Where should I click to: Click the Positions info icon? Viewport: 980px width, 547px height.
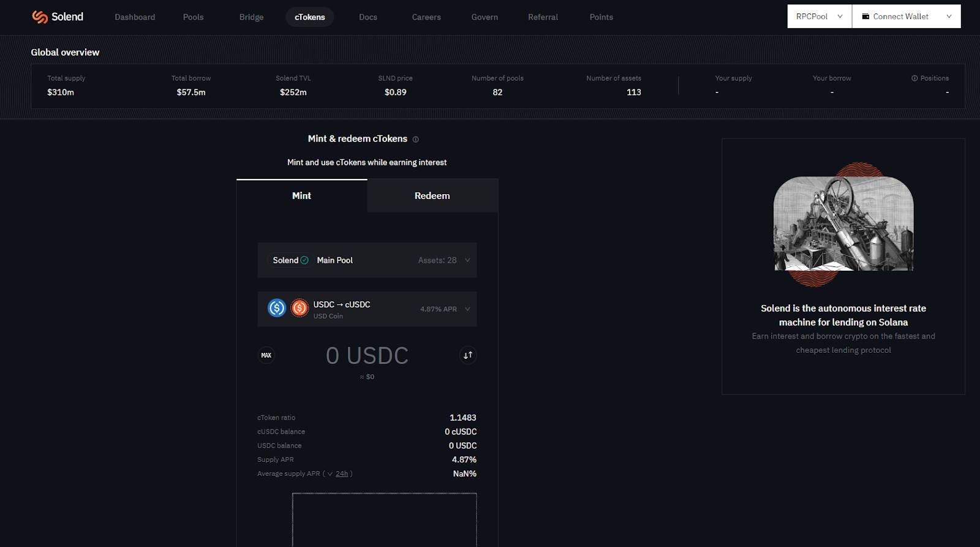914,78
